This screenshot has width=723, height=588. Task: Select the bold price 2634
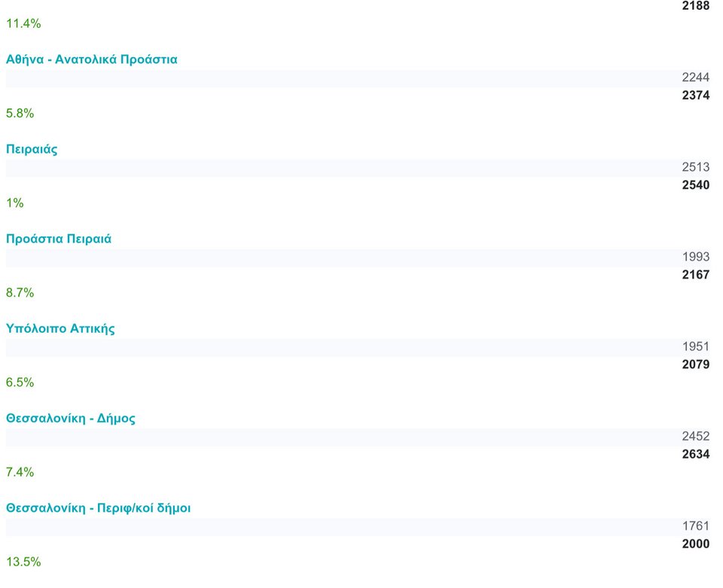click(x=695, y=454)
